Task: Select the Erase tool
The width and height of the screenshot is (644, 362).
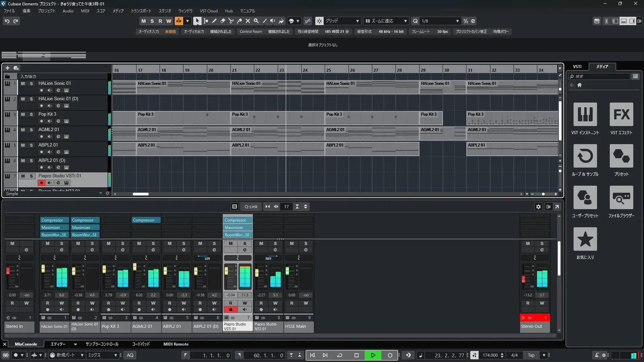Action: click(x=222, y=21)
